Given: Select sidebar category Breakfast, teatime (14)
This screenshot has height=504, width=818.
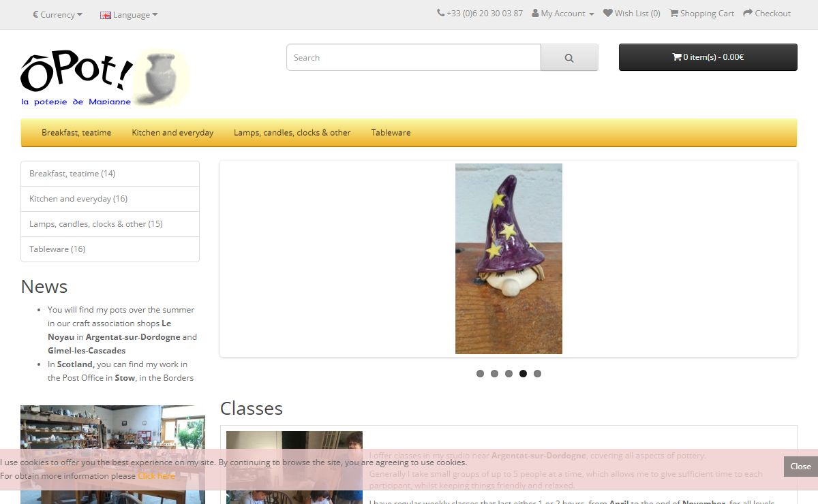Looking at the screenshot, I should (110, 174).
